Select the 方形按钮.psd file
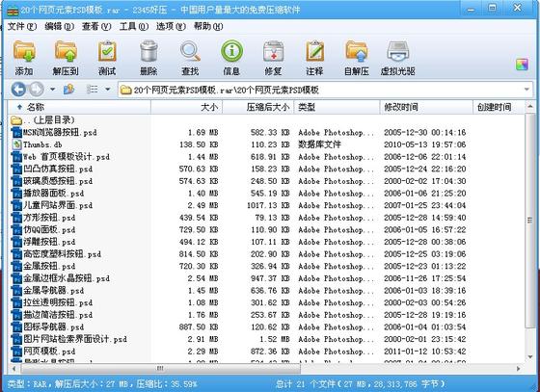 (49, 218)
